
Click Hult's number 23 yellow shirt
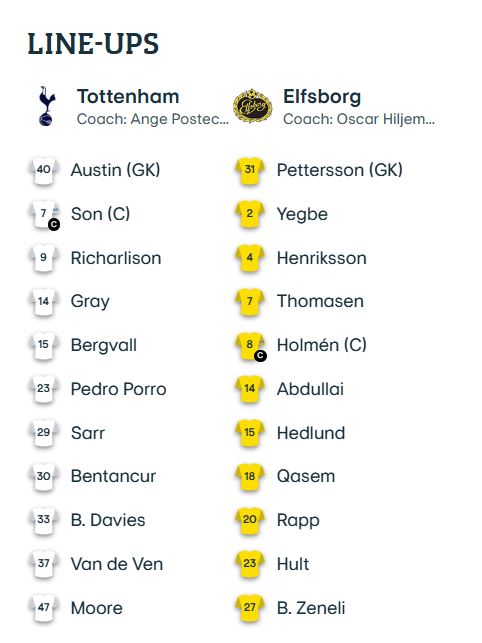pos(250,565)
